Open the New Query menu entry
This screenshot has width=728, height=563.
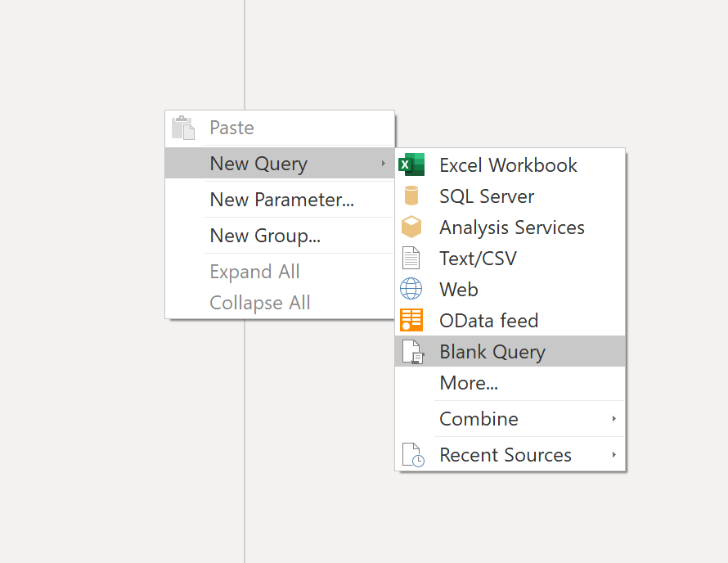point(280,163)
